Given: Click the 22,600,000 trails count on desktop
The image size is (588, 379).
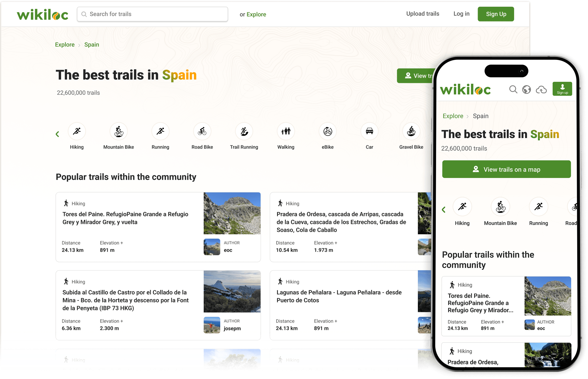Looking at the screenshot, I should (x=78, y=93).
